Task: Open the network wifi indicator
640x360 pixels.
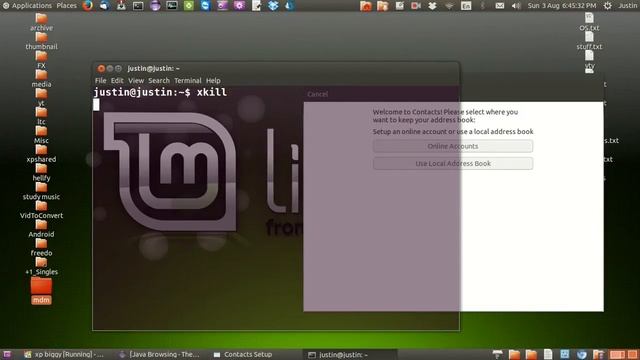Action: pos(449,6)
